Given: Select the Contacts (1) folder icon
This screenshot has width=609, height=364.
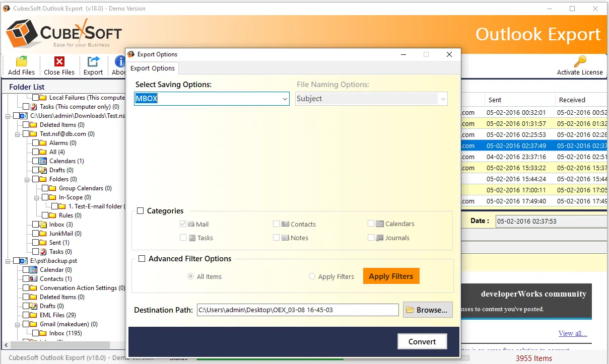Looking at the screenshot, I should click(x=33, y=279).
